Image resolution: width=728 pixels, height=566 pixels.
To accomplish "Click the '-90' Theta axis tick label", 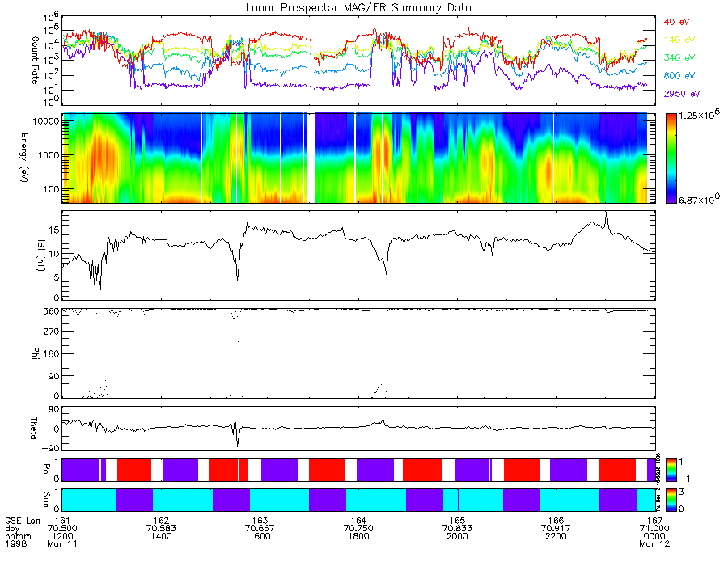I will click(x=51, y=449).
